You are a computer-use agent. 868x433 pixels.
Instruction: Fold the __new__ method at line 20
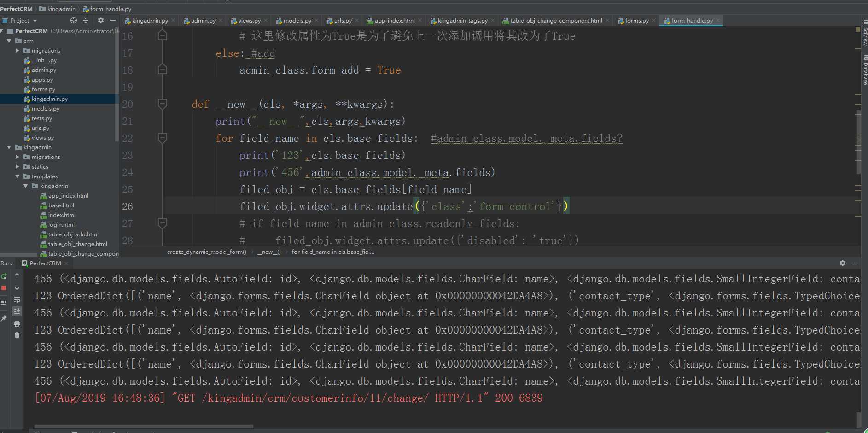pyautogui.click(x=162, y=104)
